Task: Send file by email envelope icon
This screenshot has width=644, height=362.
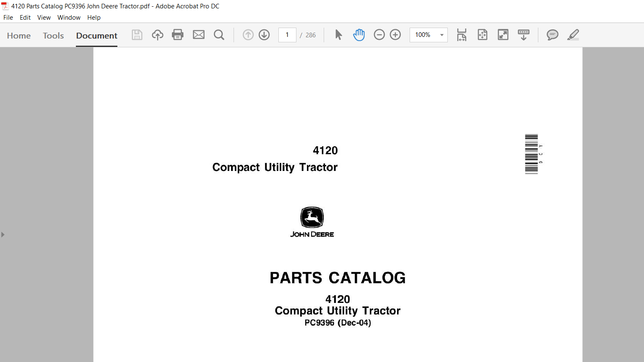Action: pyautogui.click(x=199, y=35)
